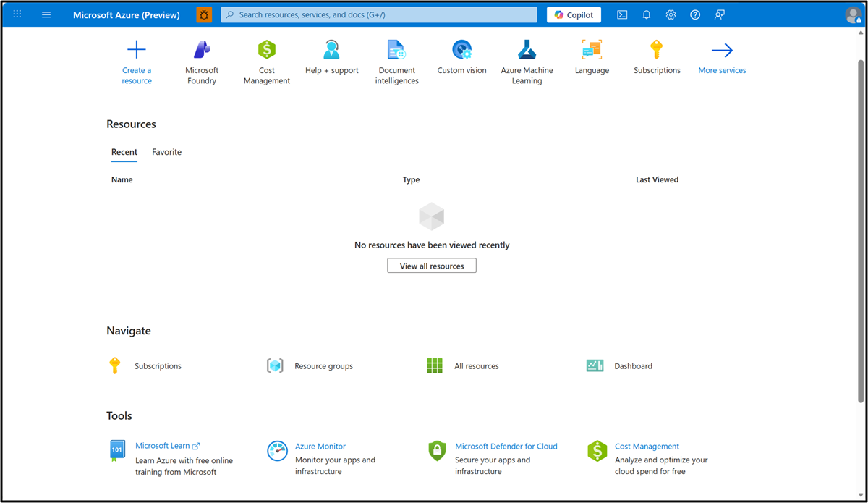This screenshot has width=868, height=503.
Task: Click the Subscriptions key icon under Navigate
Action: 114,365
